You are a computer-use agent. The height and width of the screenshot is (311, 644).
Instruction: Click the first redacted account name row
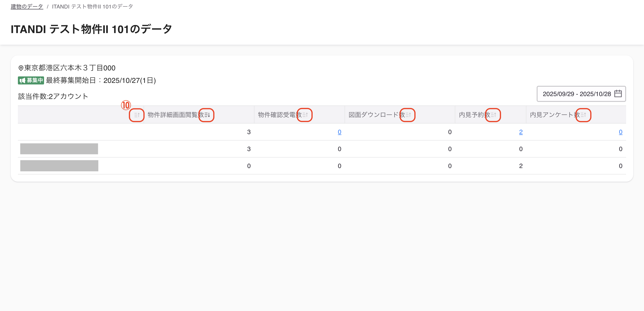59,149
